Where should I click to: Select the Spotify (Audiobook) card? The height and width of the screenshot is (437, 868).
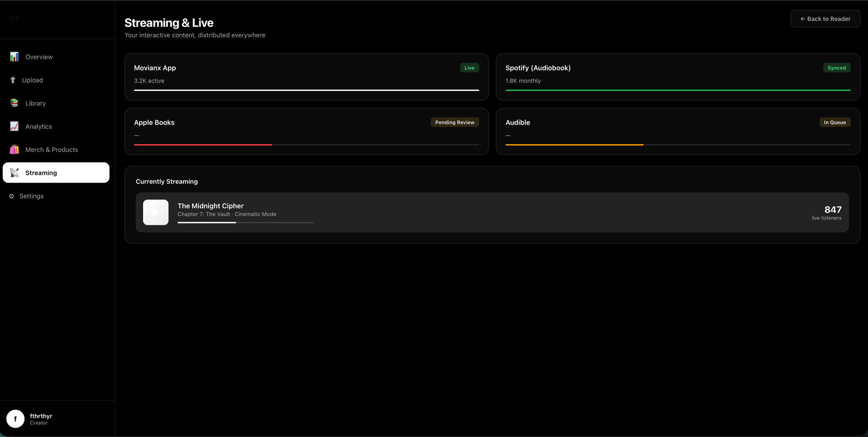click(677, 77)
